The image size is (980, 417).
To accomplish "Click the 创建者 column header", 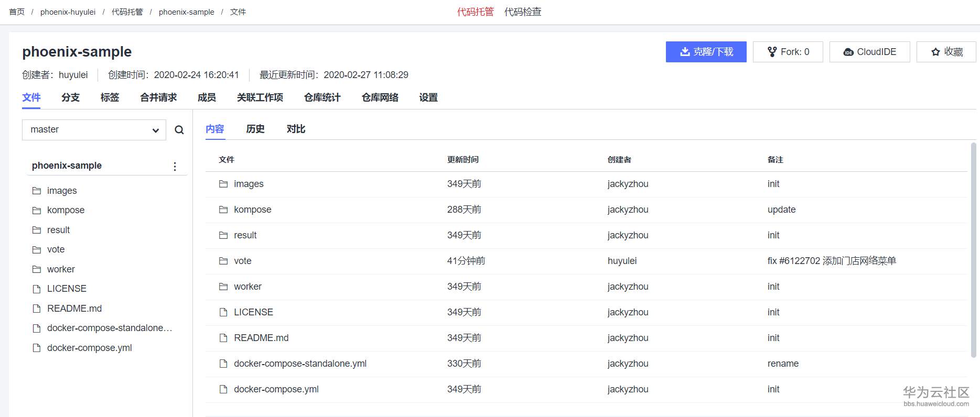I will [619, 160].
